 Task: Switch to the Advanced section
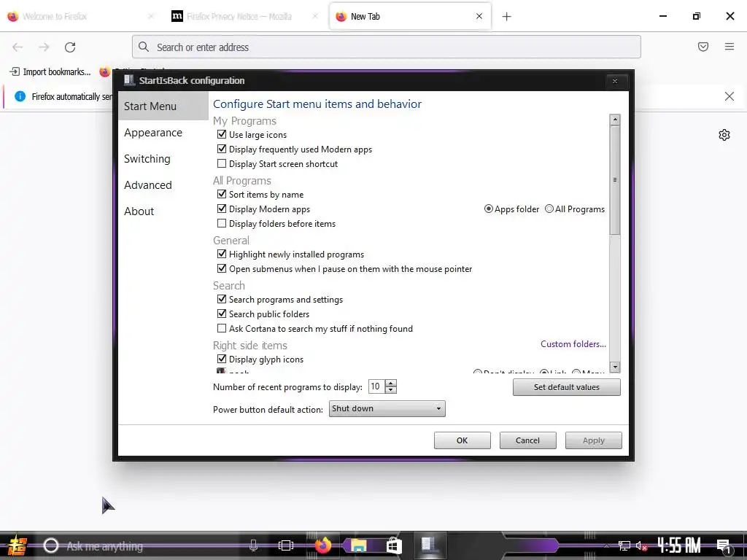click(x=147, y=184)
